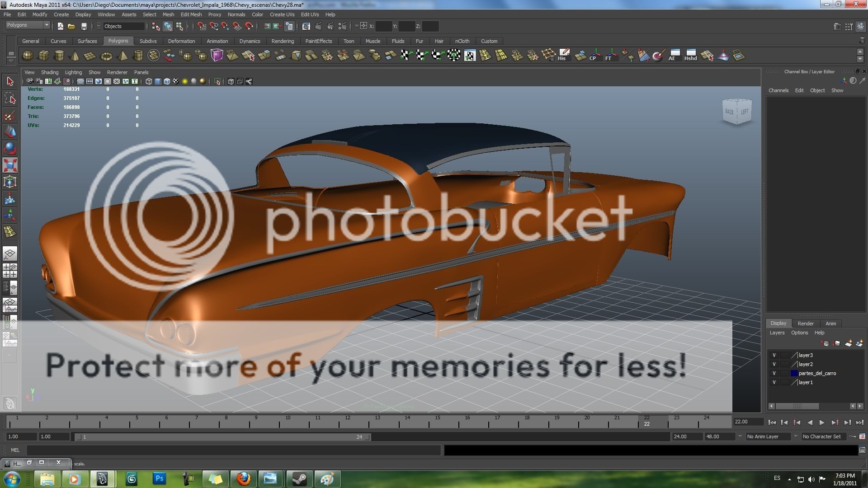Switch to the Rendering shelf tab
Image resolution: width=868 pixels, height=488 pixels.
pyautogui.click(x=283, y=41)
